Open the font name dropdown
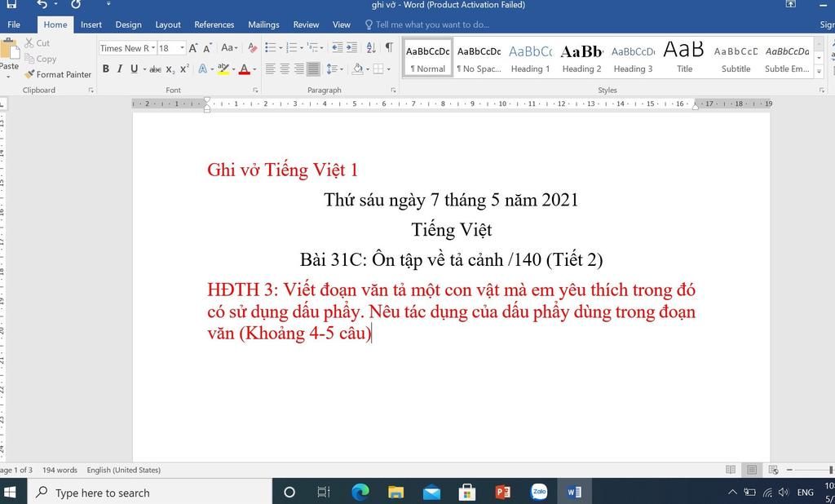835x504 pixels. (x=153, y=48)
